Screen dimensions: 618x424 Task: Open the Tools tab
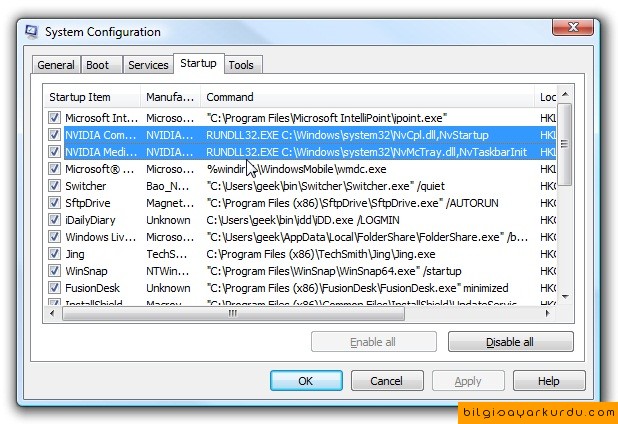pyautogui.click(x=241, y=65)
